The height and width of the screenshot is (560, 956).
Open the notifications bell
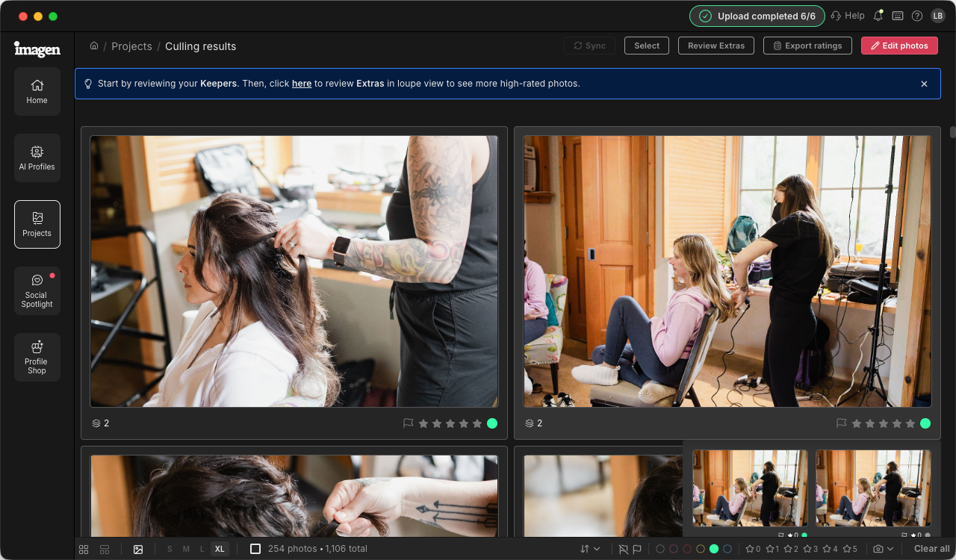pyautogui.click(x=878, y=16)
